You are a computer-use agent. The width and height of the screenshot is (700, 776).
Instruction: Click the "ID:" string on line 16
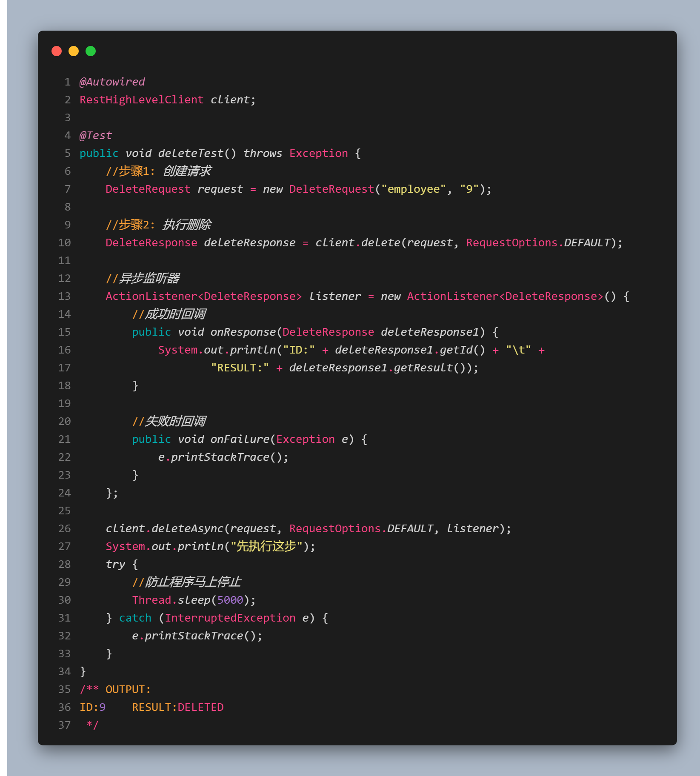pyautogui.click(x=299, y=350)
